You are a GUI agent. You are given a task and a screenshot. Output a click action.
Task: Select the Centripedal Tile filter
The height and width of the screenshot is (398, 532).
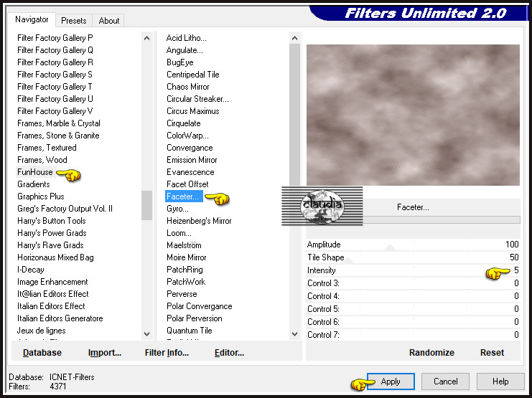click(x=192, y=75)
